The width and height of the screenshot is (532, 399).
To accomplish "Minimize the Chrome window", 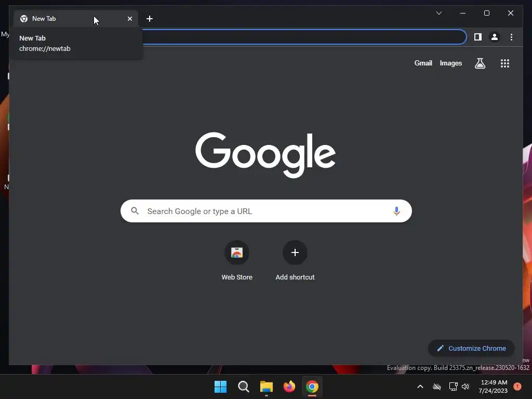I will 463,13.
